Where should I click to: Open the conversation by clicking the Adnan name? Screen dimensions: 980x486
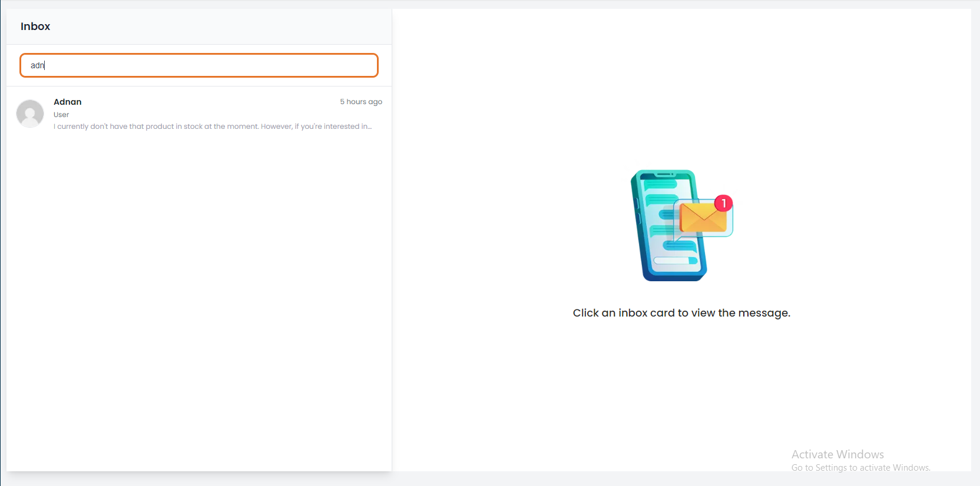click(68, 102)
